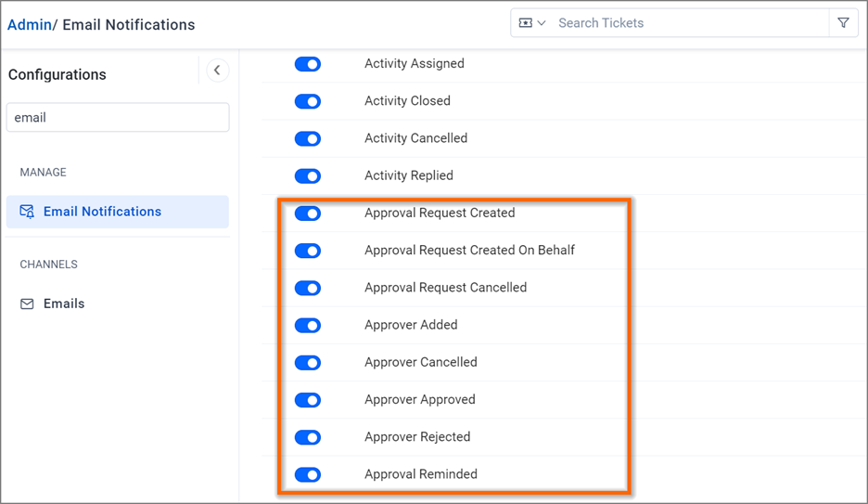Disable the Activity Assigned notification

(308, 64)
